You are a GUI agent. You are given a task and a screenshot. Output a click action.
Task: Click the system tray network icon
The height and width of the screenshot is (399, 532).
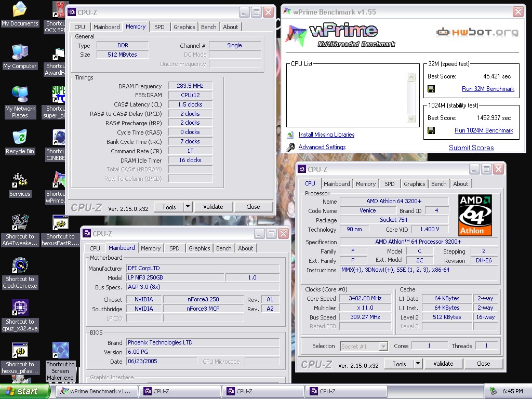tap(494, 391)
